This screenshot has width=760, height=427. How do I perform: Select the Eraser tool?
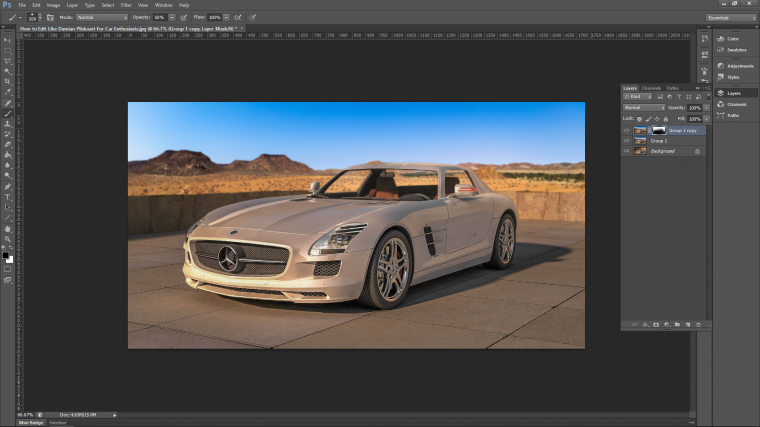7,144
